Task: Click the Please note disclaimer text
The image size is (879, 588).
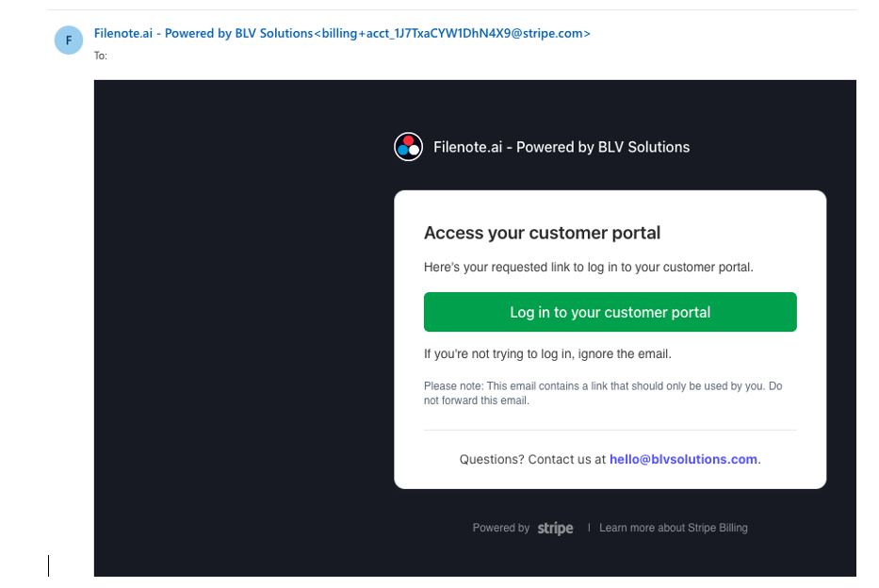Action: 602,393
